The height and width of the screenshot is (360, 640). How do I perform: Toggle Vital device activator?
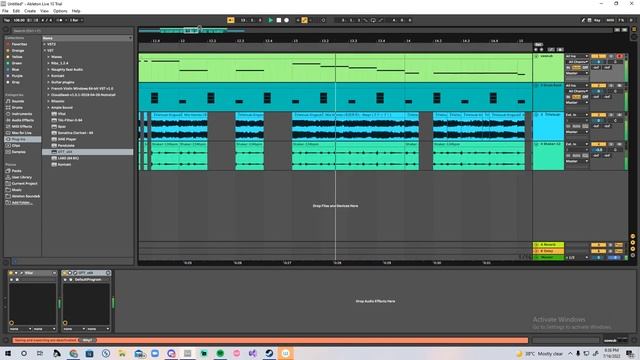[x=11, y=273]
